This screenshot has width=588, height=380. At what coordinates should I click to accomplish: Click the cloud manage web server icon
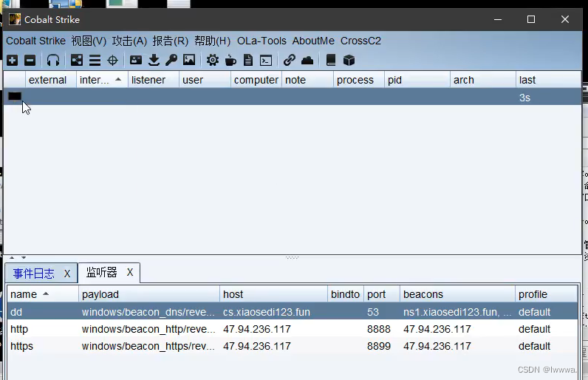(307, 60)
